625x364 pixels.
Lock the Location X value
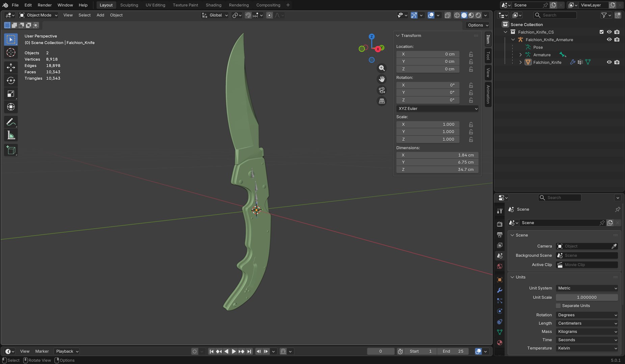tap(471, 54)
